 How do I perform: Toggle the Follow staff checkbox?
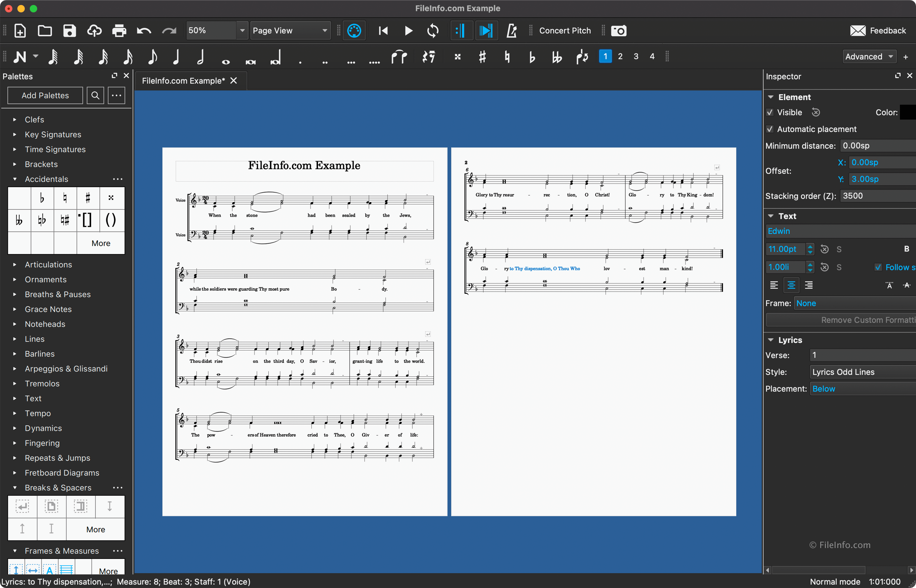[878, 267]
